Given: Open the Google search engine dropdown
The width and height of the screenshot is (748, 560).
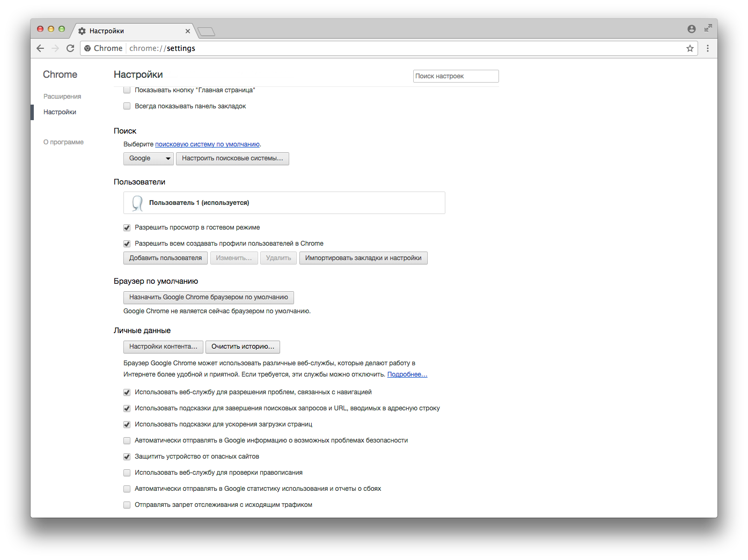Looking at the screenshot, I should click(149, 158).
